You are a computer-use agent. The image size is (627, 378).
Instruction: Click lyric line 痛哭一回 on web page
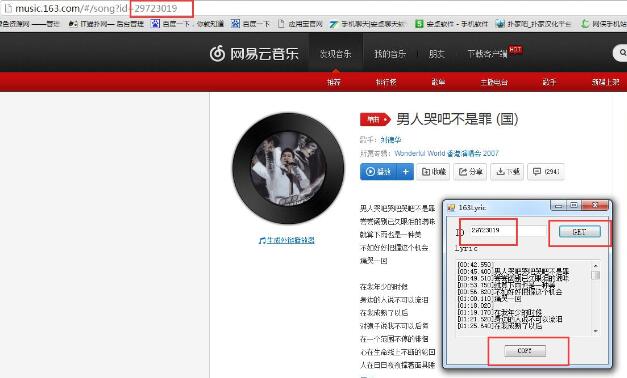pyautogui.click(x=373, y=261)
